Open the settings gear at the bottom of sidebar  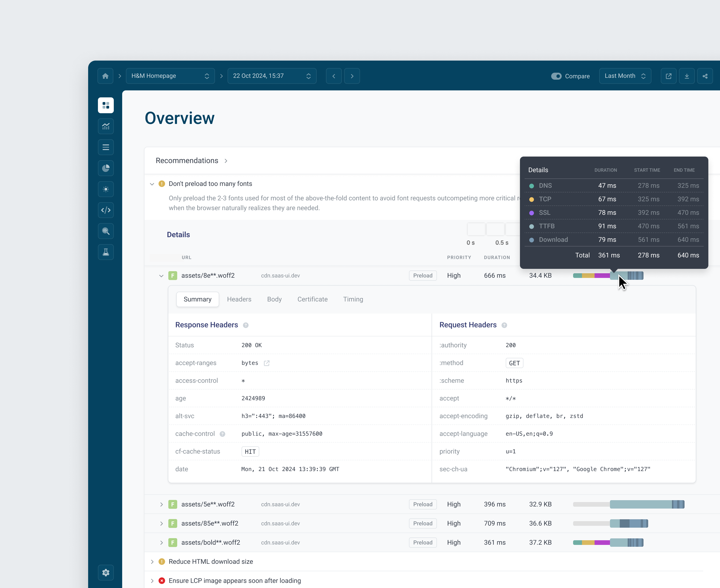point(106,572)
